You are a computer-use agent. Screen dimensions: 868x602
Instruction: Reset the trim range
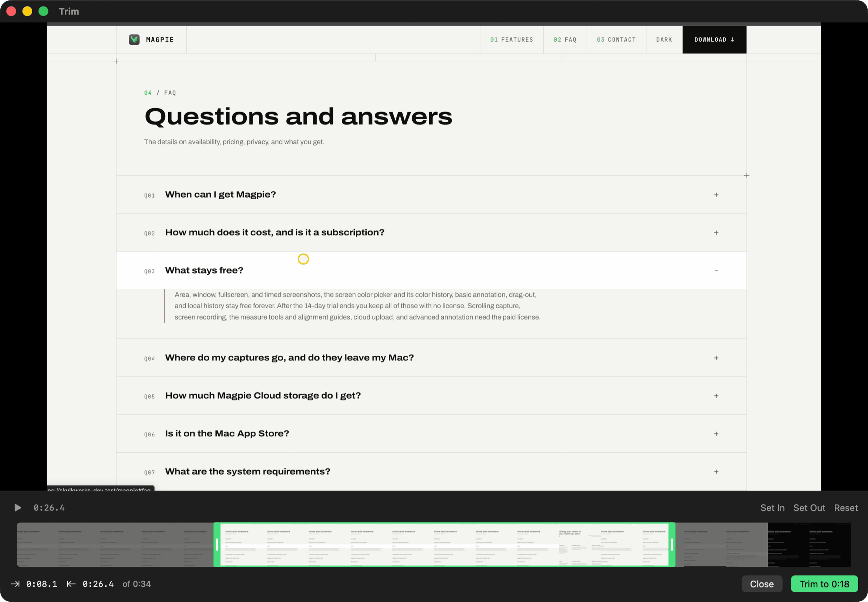pyautogui.click(x=846, y=508)
